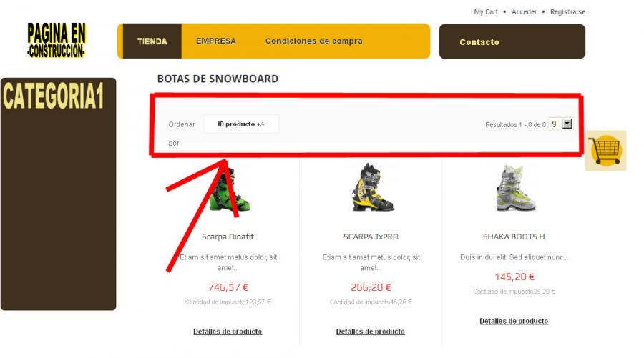Open Detalles de producto for SCARPA TxPRO
This screenshot has height=358, width=644.
(371, 332)
